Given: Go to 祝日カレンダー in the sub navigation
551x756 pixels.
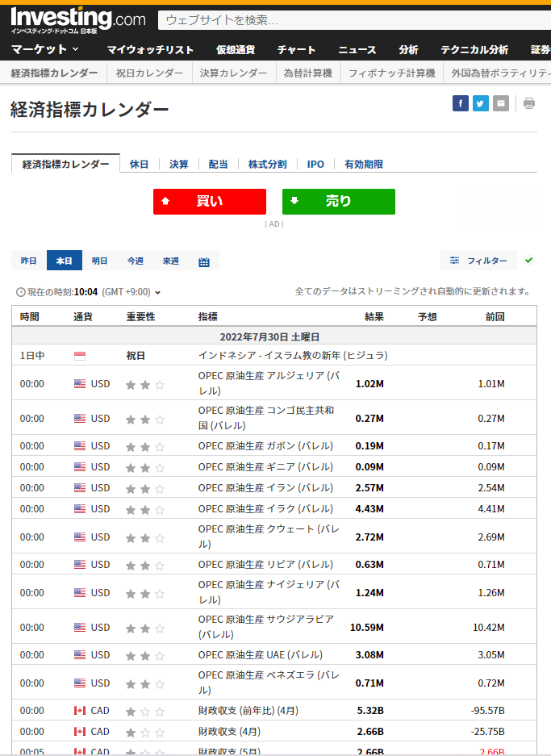Looking at the screenshot, I should (x=149, y=73).
